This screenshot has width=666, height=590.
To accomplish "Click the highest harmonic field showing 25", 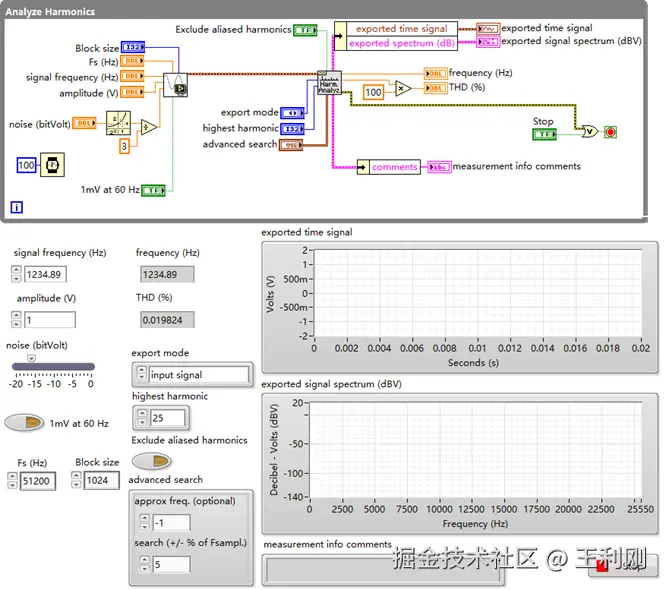I will [x=168, y=418].
